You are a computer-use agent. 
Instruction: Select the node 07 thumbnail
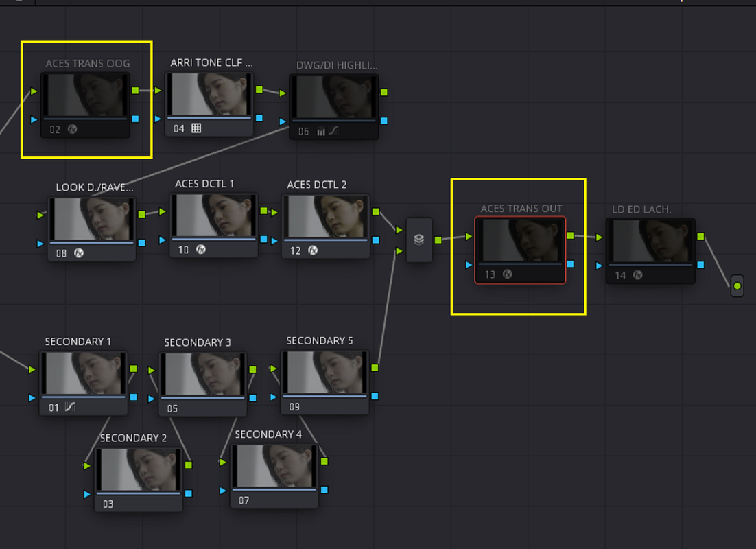[x=275, y=467]
